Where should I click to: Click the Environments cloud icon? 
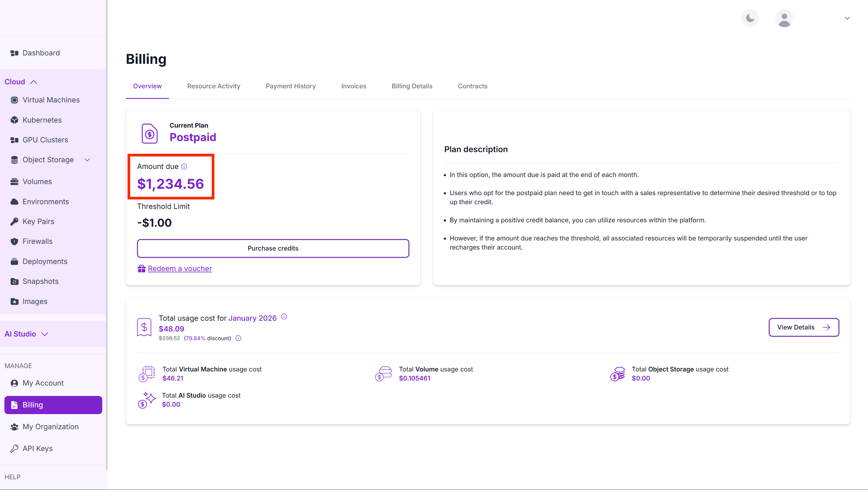tap(14, 202)
